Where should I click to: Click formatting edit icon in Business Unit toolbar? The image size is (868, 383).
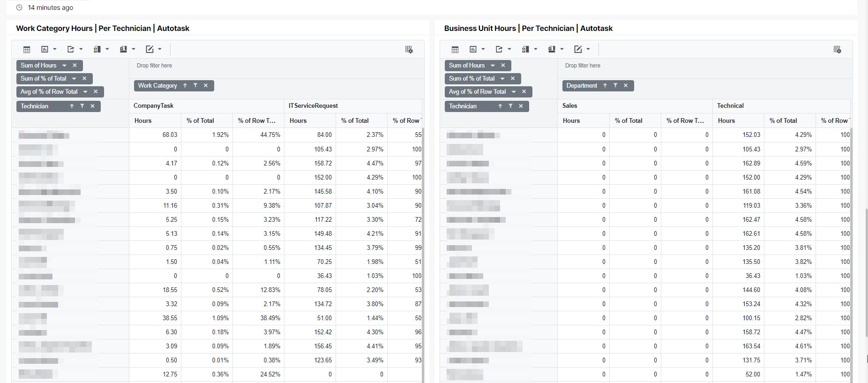pos(578,49)
